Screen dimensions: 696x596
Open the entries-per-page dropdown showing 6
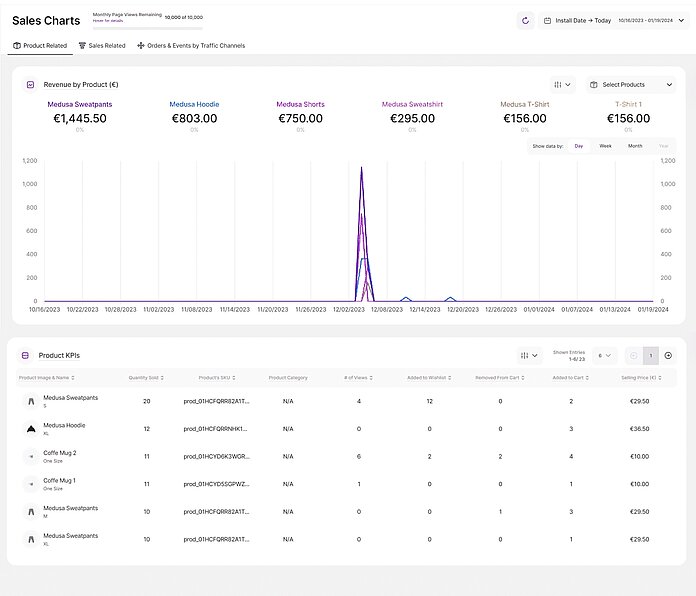coord(605,355)
